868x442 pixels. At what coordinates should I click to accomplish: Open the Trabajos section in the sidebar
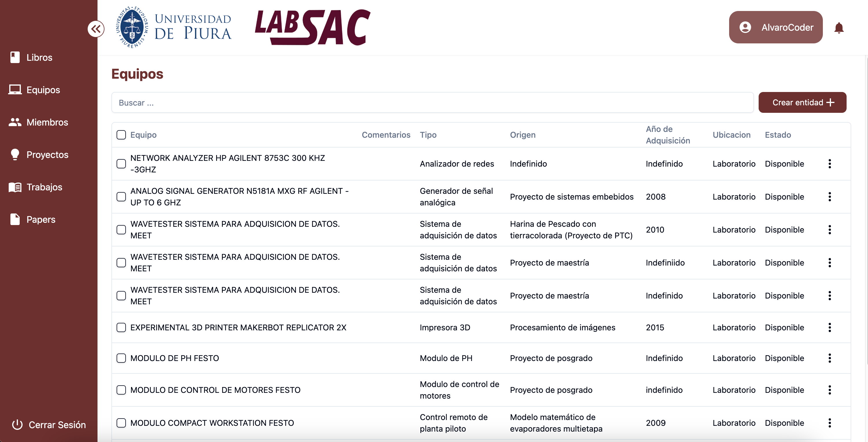tap(44, 187)
